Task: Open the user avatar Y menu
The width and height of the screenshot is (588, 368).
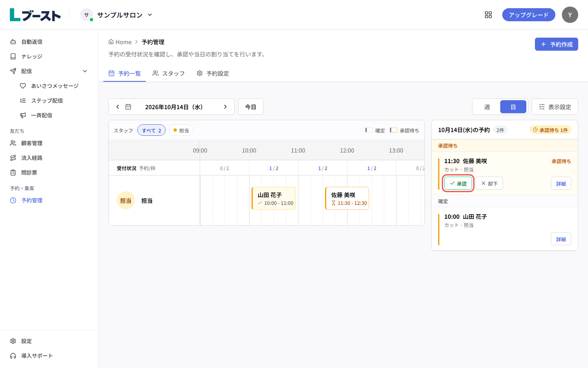Action: (x=570, y=15)
